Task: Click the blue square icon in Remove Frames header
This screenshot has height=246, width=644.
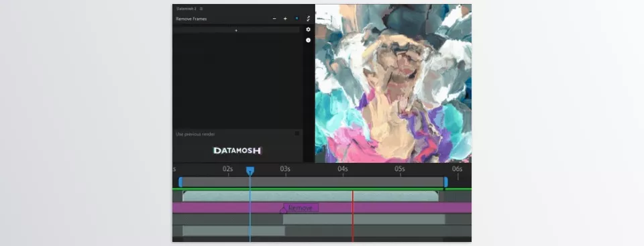Action: coord(297,19)
